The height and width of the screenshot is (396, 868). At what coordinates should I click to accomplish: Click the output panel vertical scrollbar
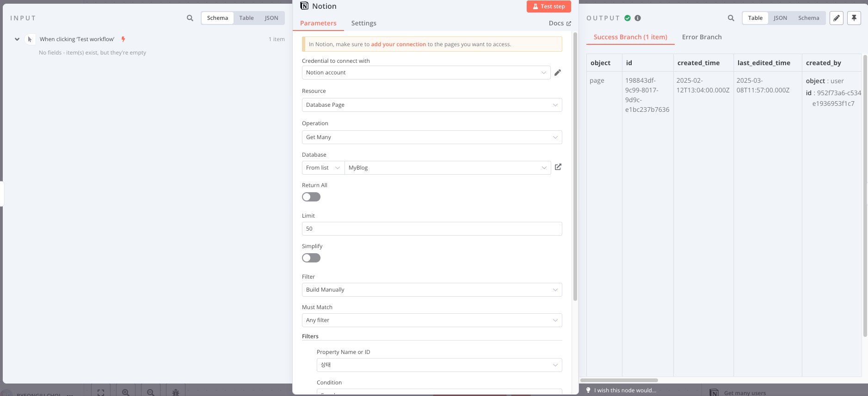pos(865,196)
